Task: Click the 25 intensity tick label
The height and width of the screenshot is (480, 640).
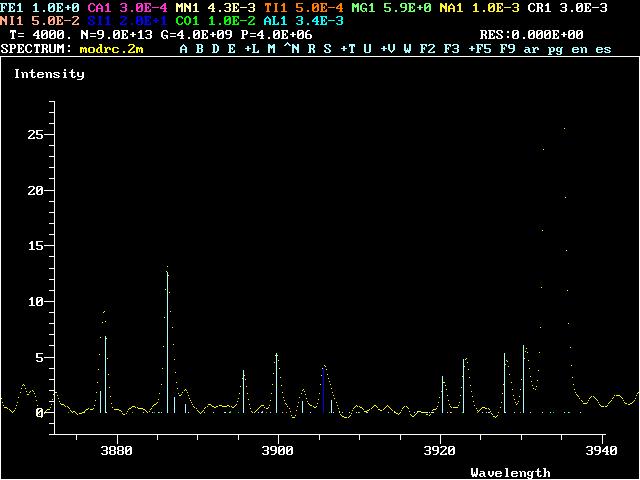Action: 35,135
